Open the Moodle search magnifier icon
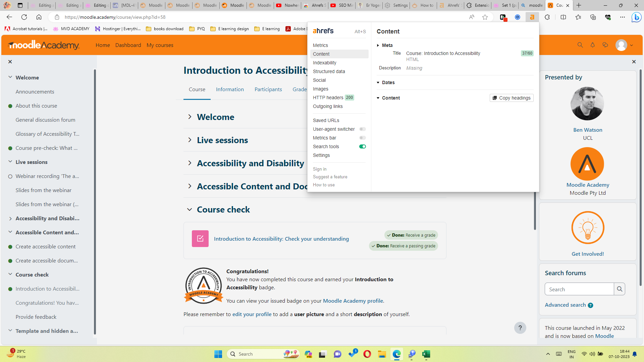Screen dimensions: 644x362 click(x=580, y=45)
